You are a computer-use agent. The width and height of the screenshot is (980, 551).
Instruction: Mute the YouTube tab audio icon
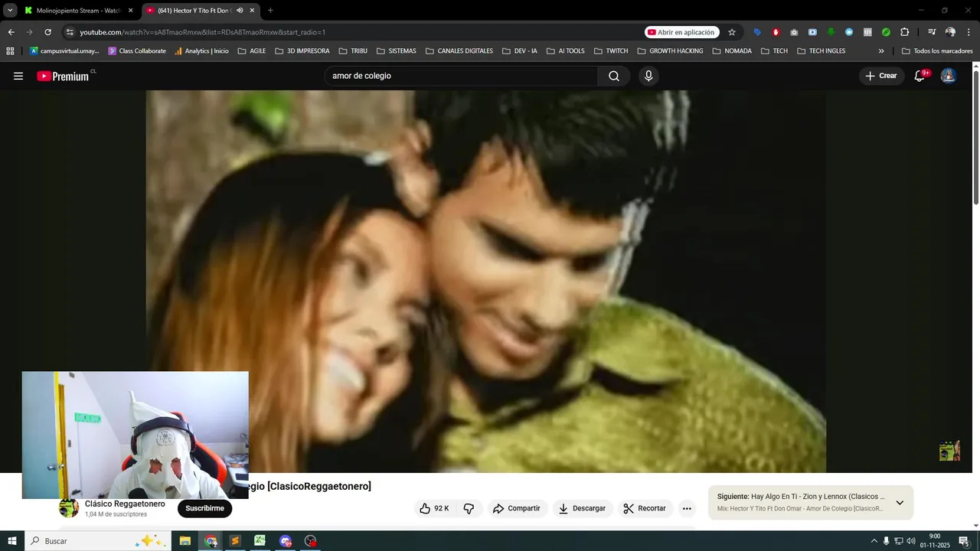(240, 11)
